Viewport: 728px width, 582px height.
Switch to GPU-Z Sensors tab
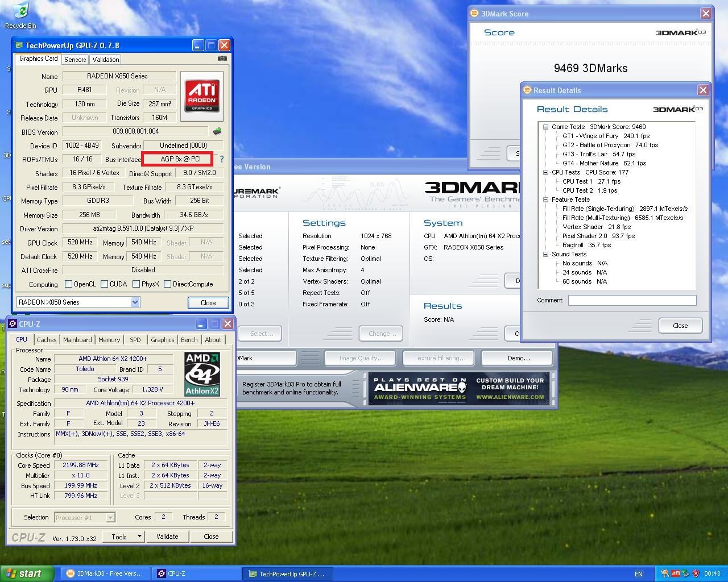point(75,60)
